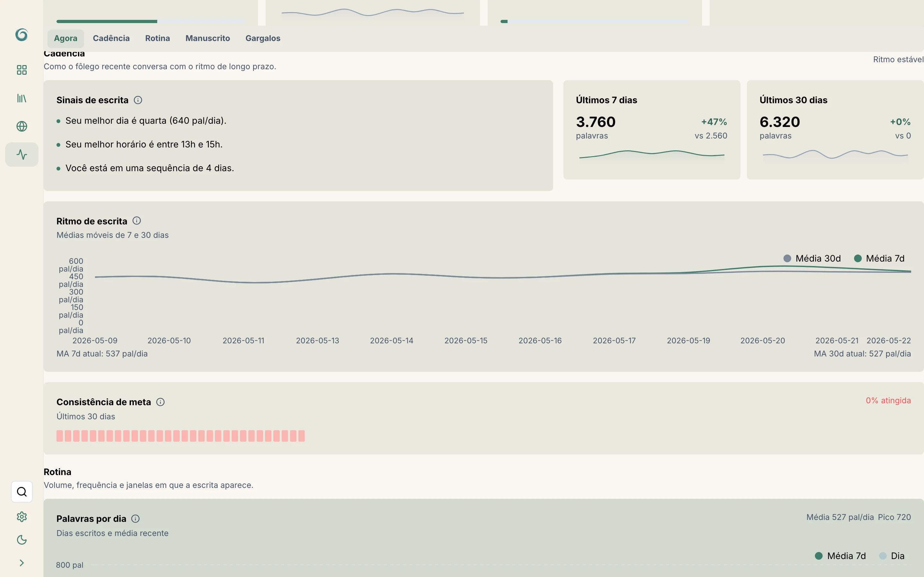Switch to the Gargalos tab
The width and height of the screenshot is (924, 577).
pos(263,38)
